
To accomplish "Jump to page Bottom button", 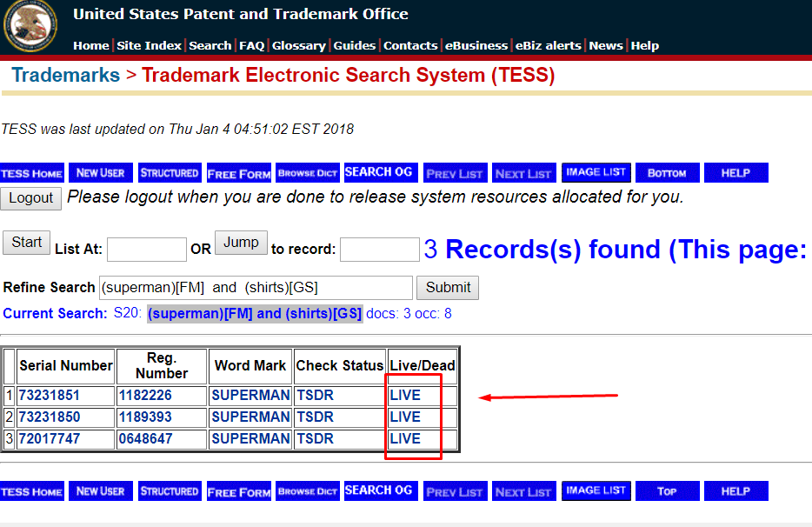I will (x=667, y=172).
